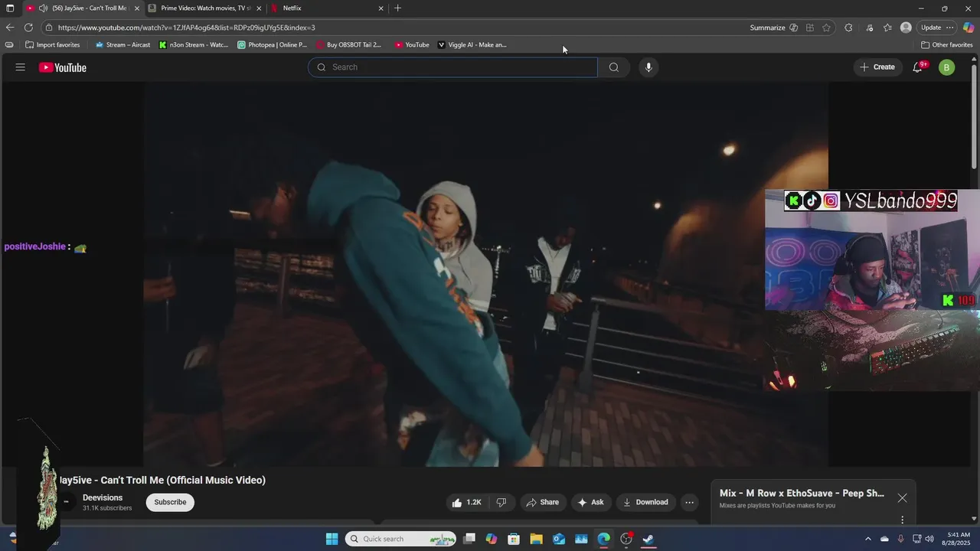This screenshot has height=551, width=980.
Task: Open Microsoft Store from the taskbar
Action: tap(514, 539)
